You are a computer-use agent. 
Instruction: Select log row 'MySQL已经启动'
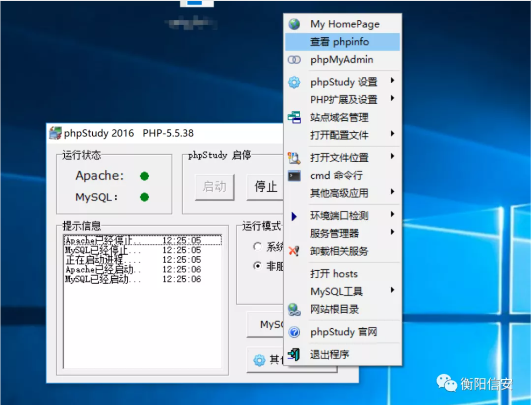click(142, 279)
